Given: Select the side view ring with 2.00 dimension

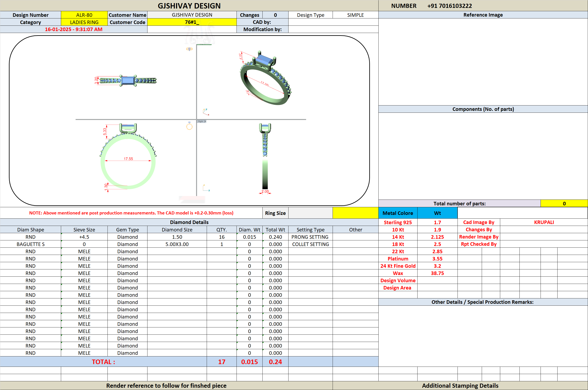Looking at the screenshot, I should [265, 159].
